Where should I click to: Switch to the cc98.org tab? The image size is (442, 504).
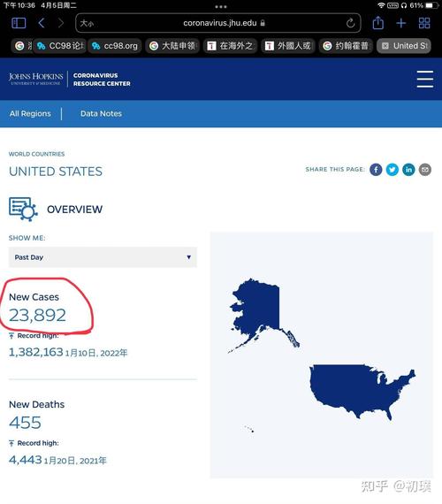115,46
